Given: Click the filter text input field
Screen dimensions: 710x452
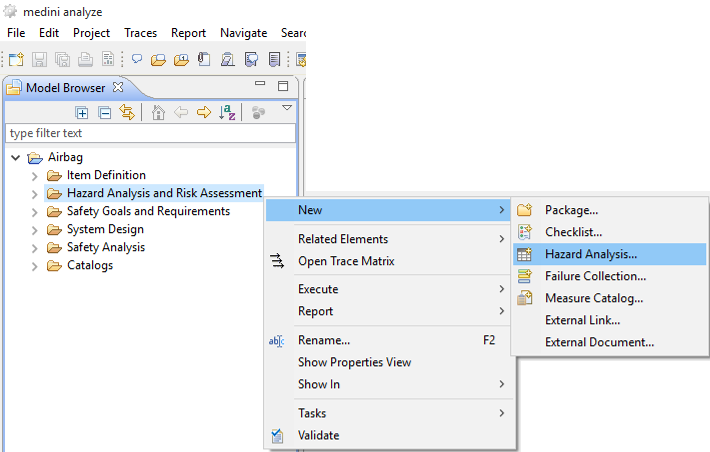Looking at the screenshot, I should pos(150,133).
